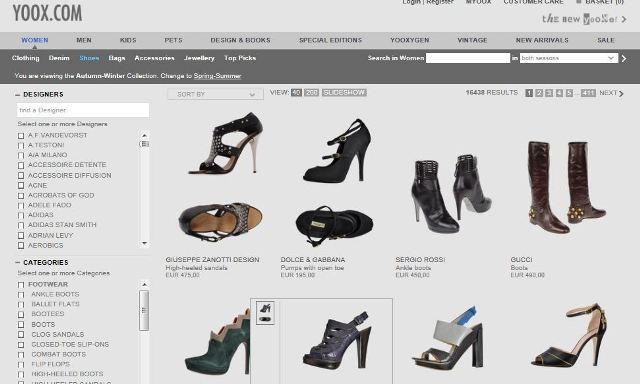Open the DESIGN & BOOKS tab
Image resolution: width=640 pixels, height=384 pixels.
[x=240, y=40]
